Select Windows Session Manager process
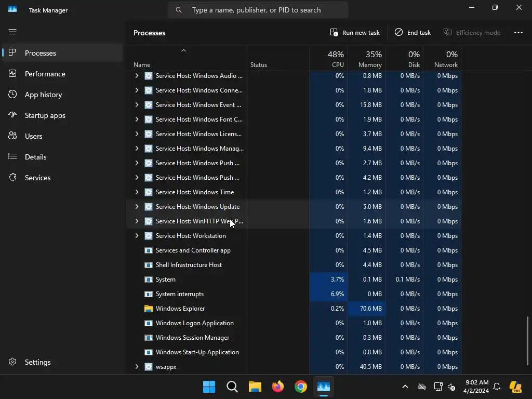Image resolution: width=532 pixels, height=399 pixels. pos(294,338)
